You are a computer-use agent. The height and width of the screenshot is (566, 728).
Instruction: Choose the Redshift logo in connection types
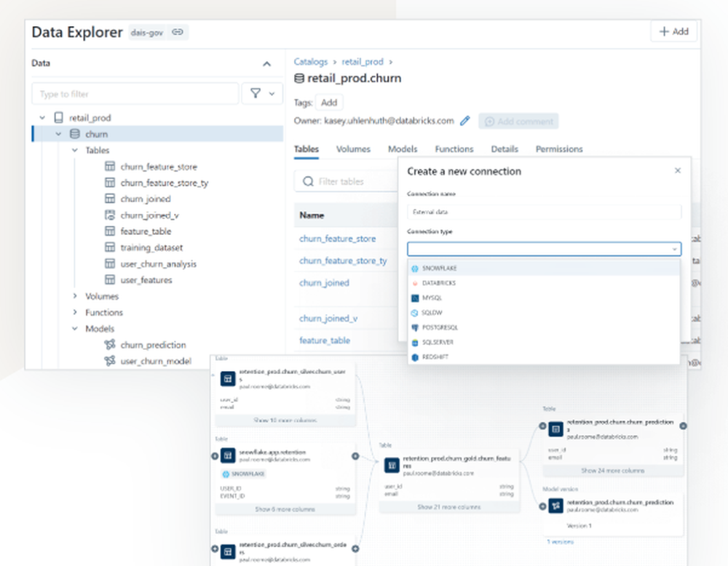(415, 357)
